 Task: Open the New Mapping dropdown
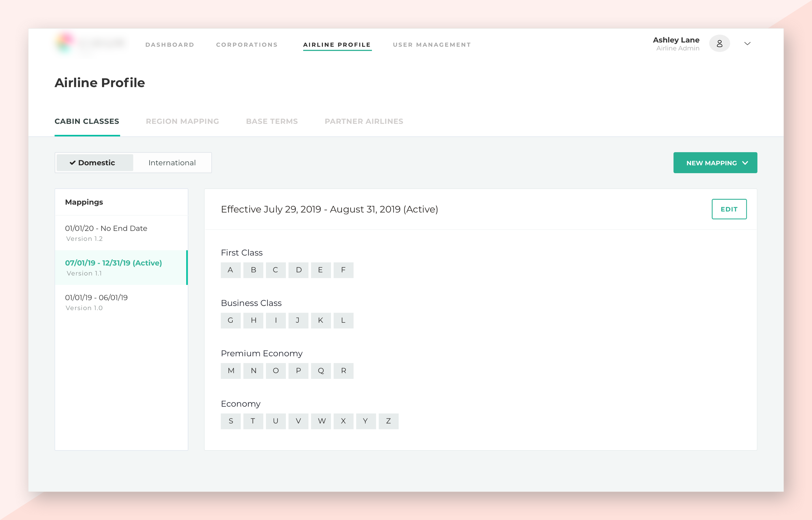(715, 163)
